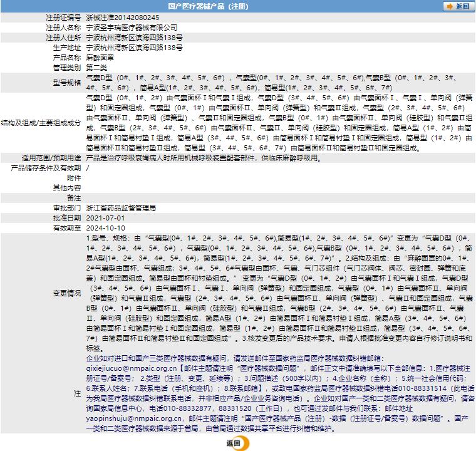This screenshot has height=451, width=476.
Task: Click approval date 2021-07-01
Action: (105, 218)
